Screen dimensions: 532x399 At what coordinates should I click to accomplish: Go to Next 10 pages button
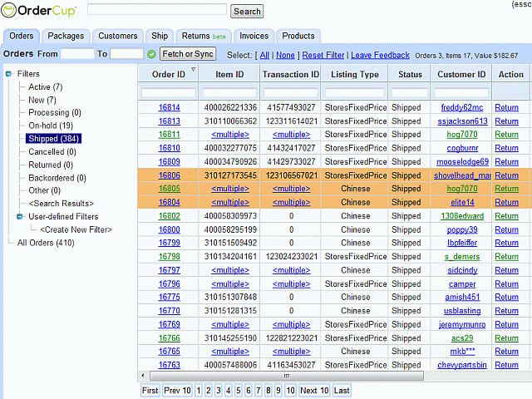coord(314,390)
